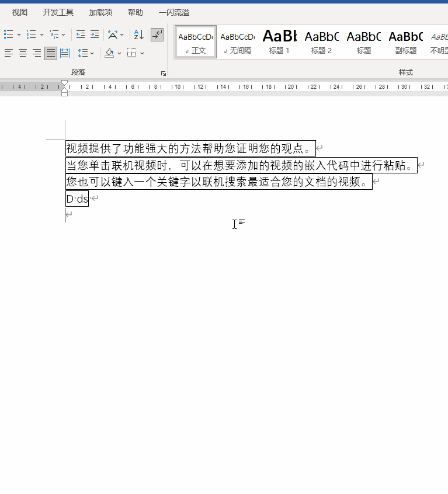Toggle justified alignment
This screenshot has height=494, width=448.
pyautogui.click(x=51, y=53)
